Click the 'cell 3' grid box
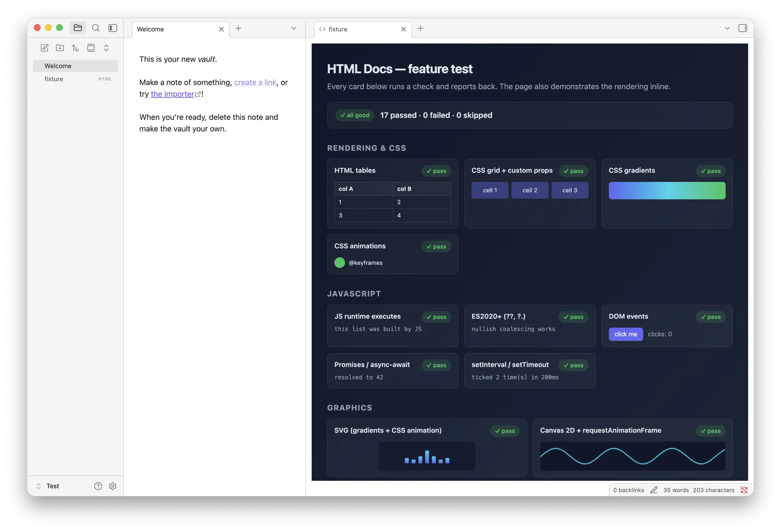The width and height of the screenshot is (781, 532). tap(570, 190)
